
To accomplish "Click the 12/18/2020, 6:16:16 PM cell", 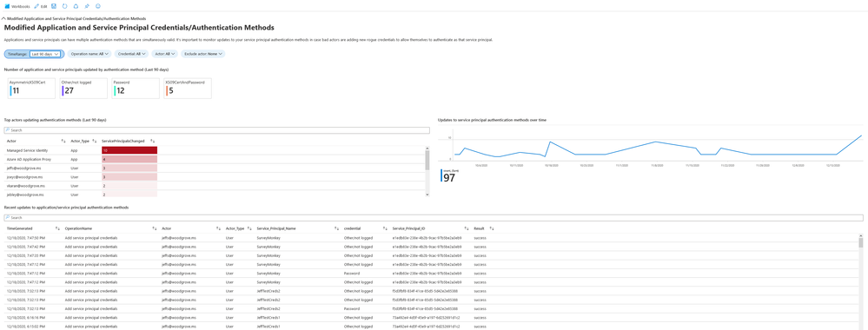I will coord(25,317).
